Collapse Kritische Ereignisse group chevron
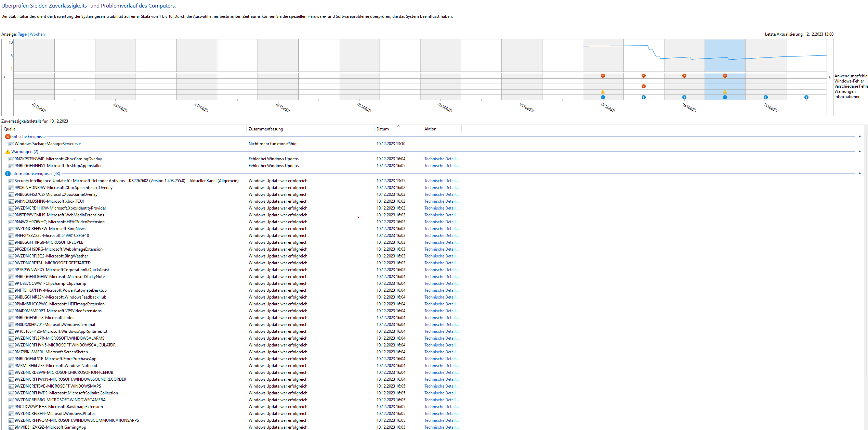Screen dimensions: 868x430 859,137
